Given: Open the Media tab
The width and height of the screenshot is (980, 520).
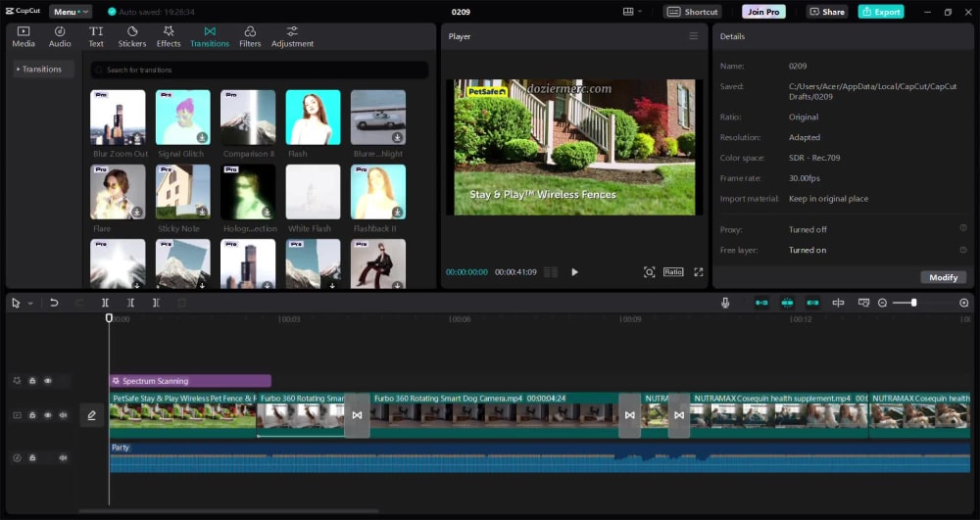Looking at the screenshot, I should point(24,37).
